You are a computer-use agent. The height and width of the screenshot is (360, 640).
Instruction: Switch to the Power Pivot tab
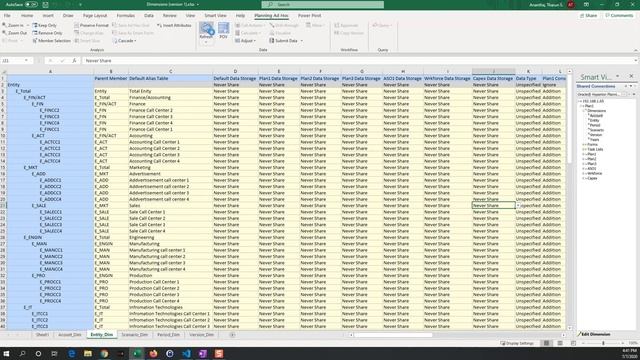pyautogui.click(x=309, y=16)
